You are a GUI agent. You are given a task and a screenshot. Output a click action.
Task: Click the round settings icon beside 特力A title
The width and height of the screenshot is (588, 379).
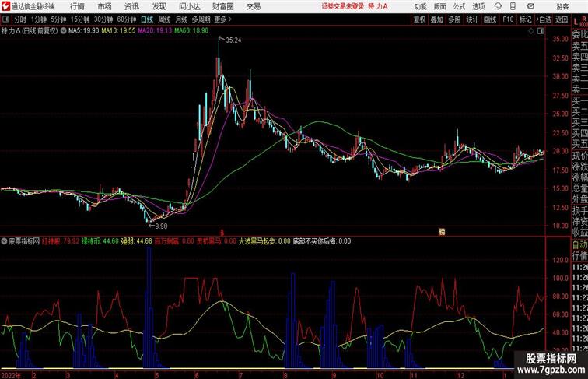[x=63, y=31]
